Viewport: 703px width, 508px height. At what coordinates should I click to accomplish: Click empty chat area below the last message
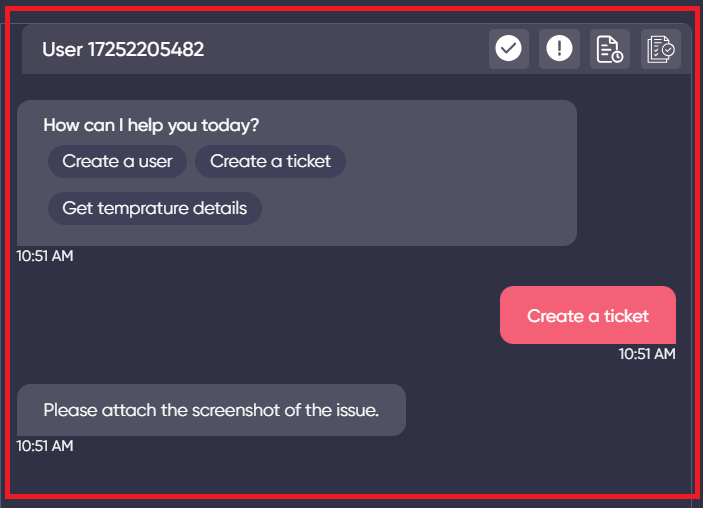click(350, 470)
